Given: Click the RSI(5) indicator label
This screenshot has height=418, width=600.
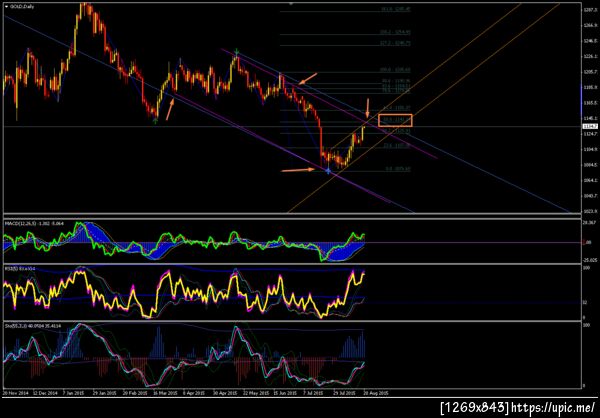Looking at the screenshot, I should (9, 268).
